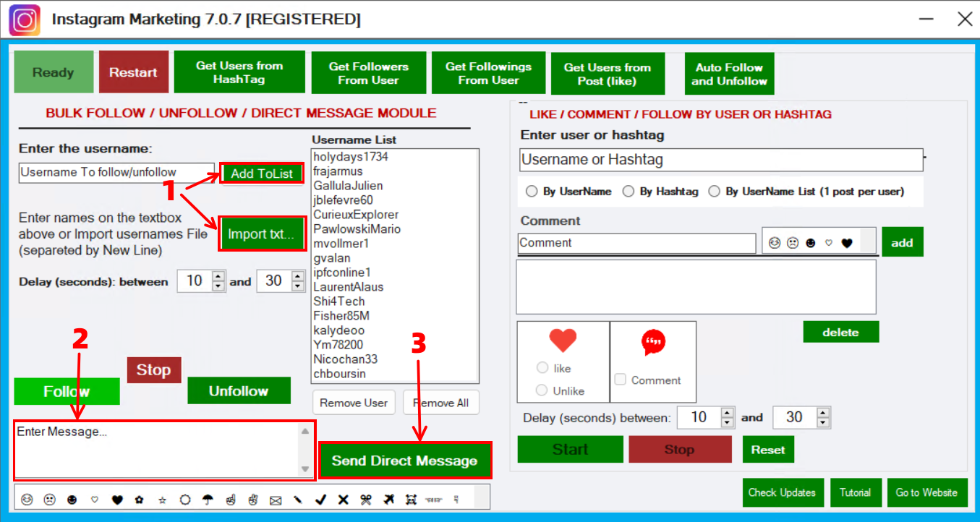Increase the like/comment maximum delay of 30
This screenshot has width=980, height=522.
pos(823,412)
